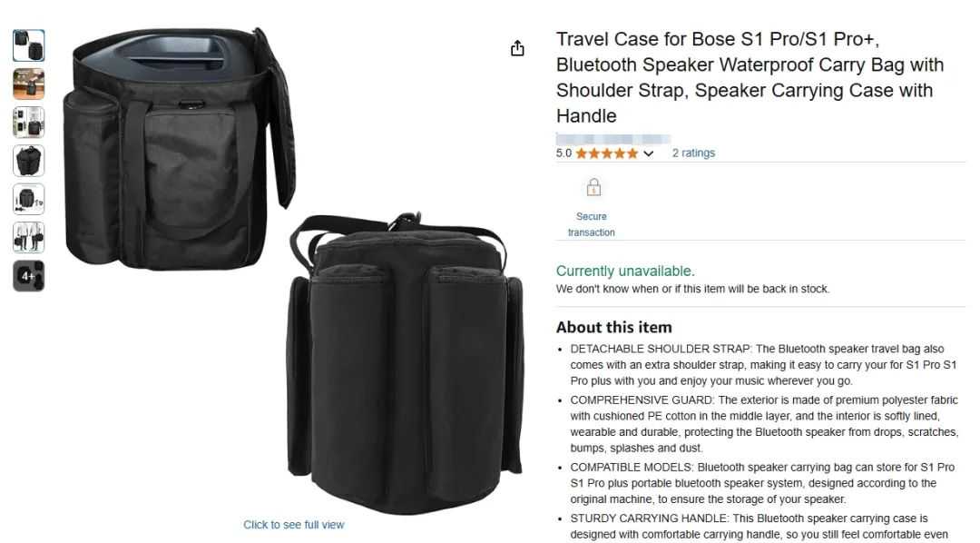Image resolution: width=980 pixels, height=543 pixels.
Task: Select the second thumbnail lifestyle photo
Action: click(x=29, y=84)
